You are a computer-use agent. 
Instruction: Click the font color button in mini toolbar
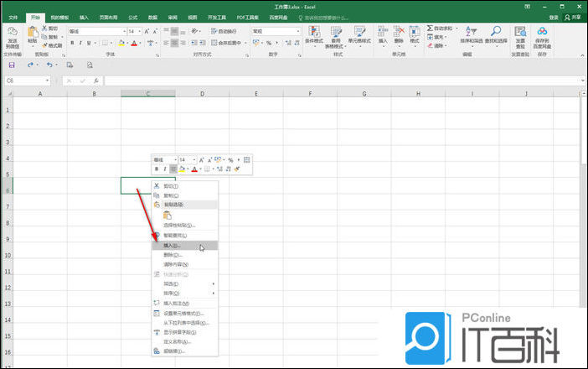click(194, 169)
